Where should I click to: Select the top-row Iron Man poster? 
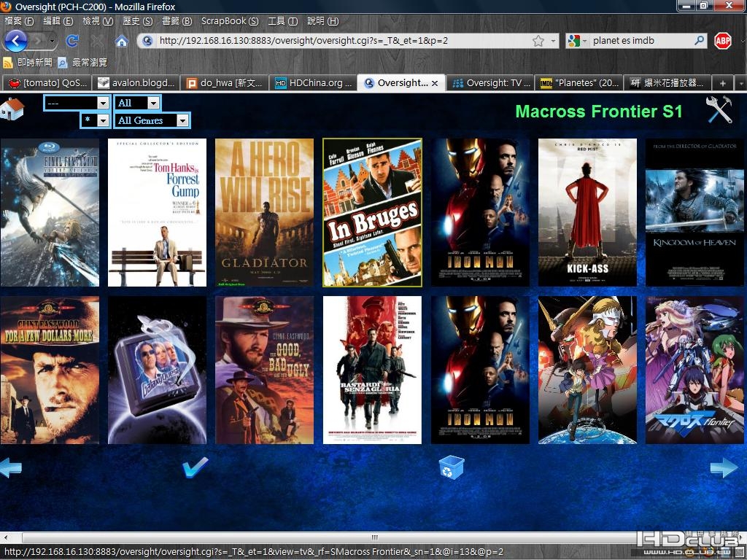[480, 212]
